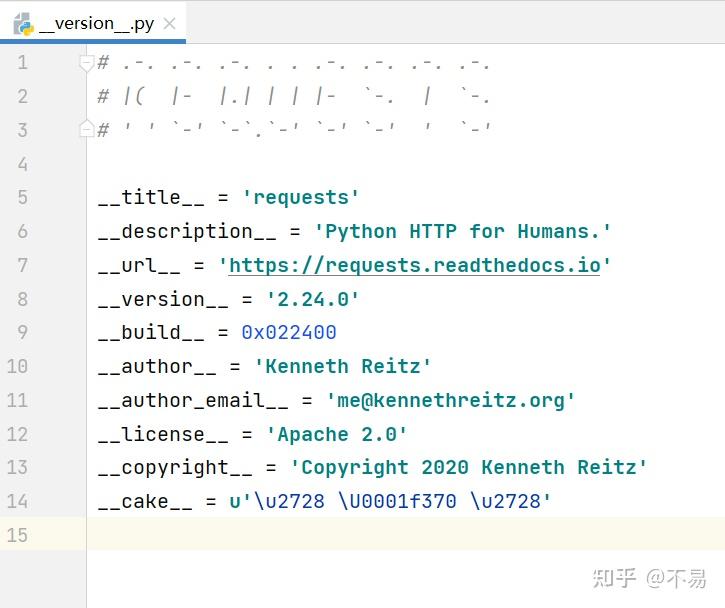The image size is (725, 608).
Task: Select the __version__.py editor tab
Action: (92, 23)
